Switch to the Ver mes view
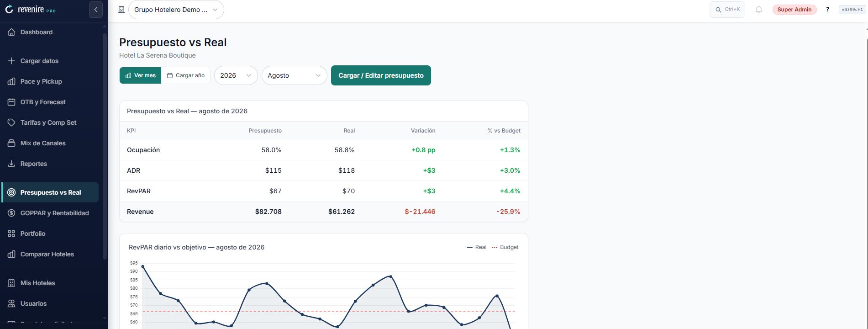 140,75
